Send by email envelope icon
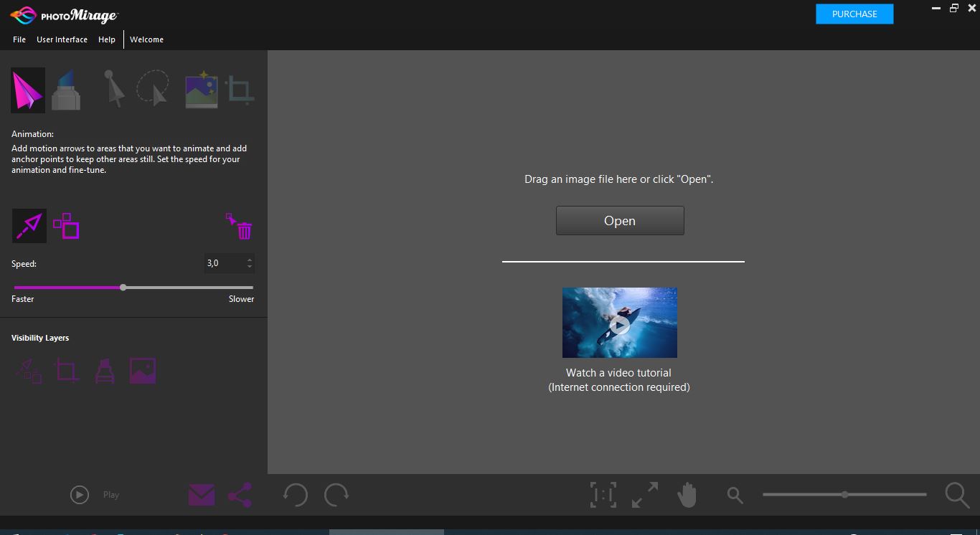This screenshot has width=980, height=535. coord(202,495)
